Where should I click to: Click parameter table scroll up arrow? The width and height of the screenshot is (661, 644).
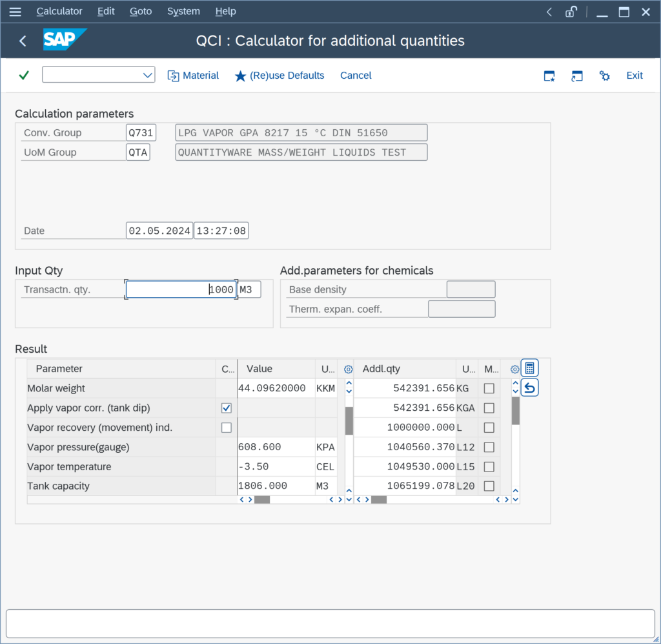click(349, 383)
